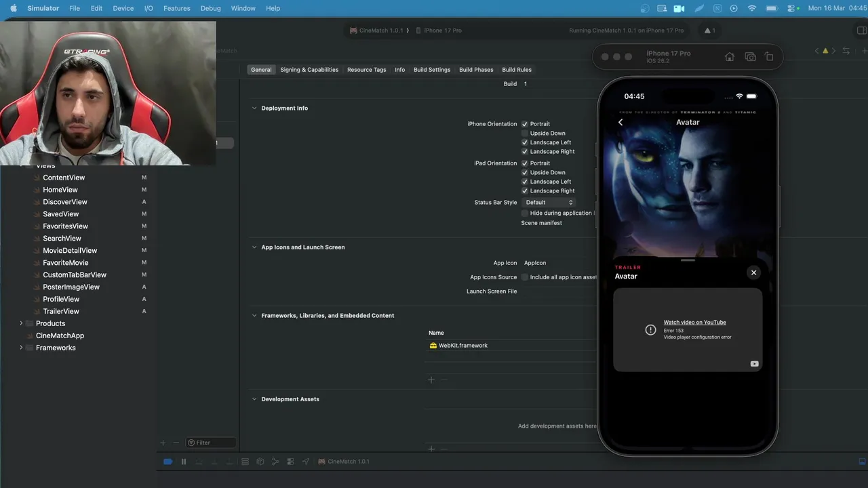Open the I/O menu
The height and width of the screenshot is (488, 868).
[x=149, y=8]
